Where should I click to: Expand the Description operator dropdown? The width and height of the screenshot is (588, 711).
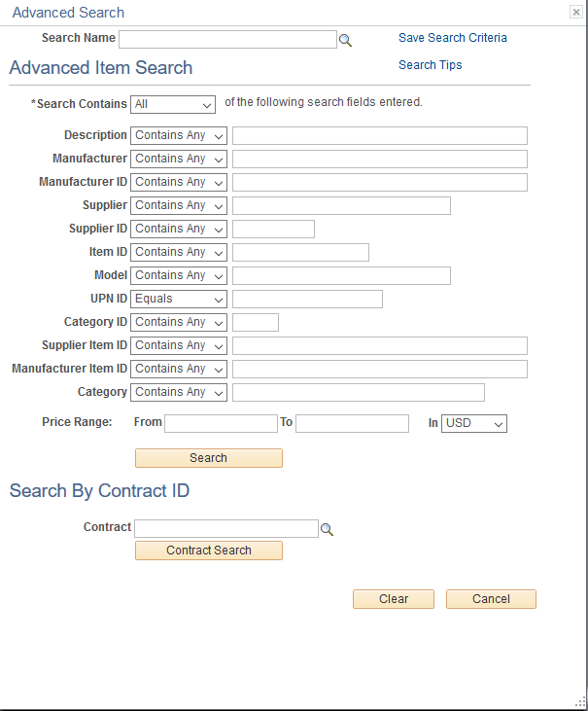[179, 135]
